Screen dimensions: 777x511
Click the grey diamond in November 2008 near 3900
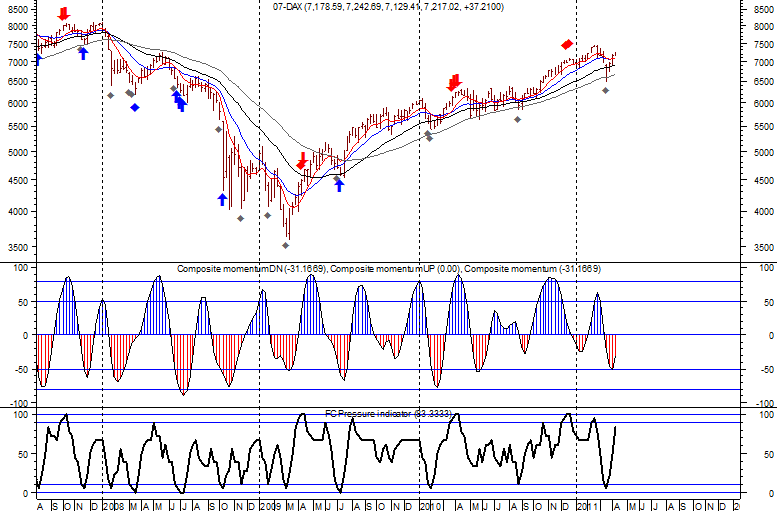click(240, 218)
